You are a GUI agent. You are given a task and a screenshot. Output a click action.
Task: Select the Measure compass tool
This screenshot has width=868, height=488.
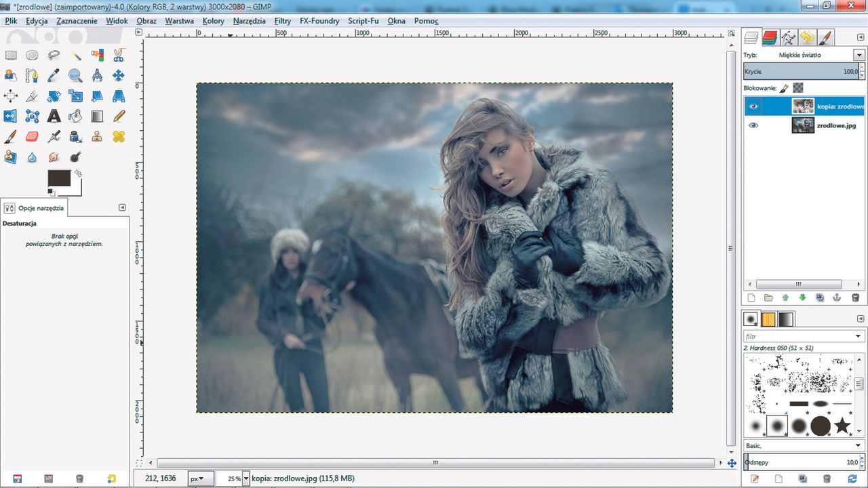pos(97,75)
